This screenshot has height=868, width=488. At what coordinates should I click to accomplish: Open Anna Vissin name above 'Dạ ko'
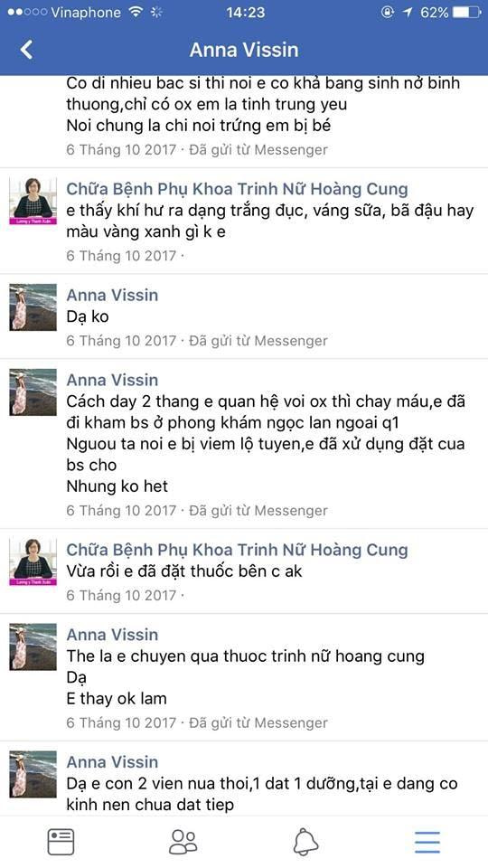pyautogui.click(x=112, y=295)
